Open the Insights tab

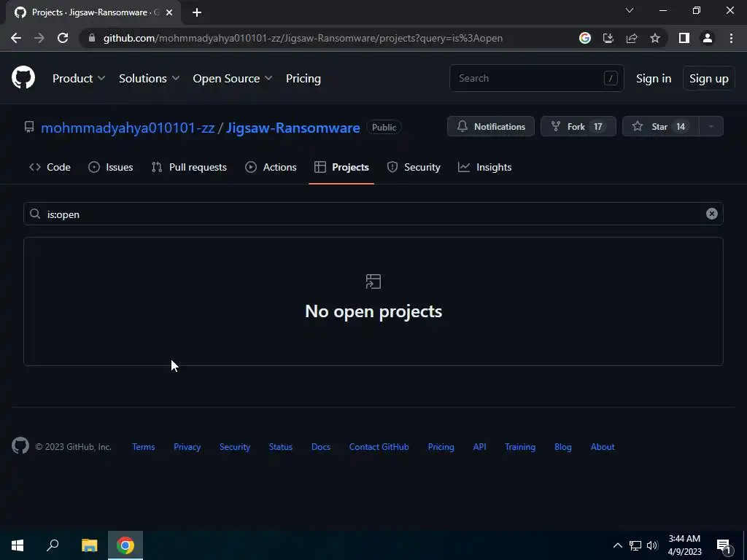click(485, 167)
